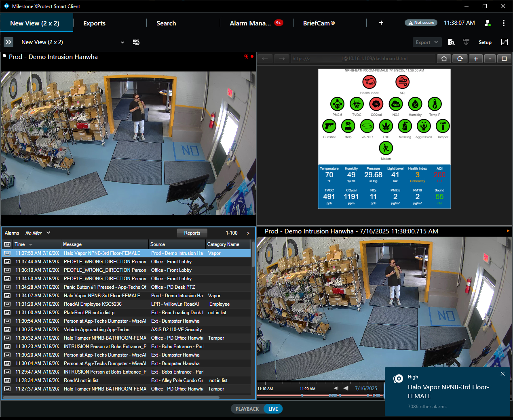Open the three-dot more options menu

503,23
